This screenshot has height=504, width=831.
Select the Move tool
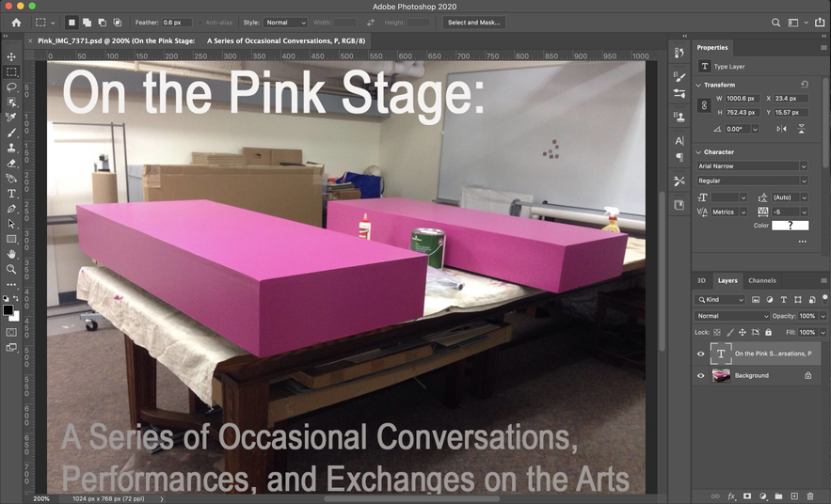tap(11, 56)
